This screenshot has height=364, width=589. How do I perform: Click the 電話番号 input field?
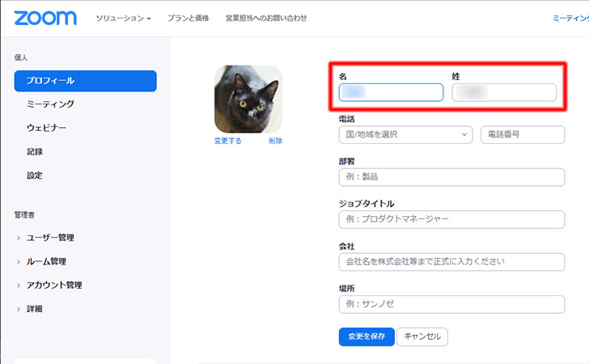point(523,134)
